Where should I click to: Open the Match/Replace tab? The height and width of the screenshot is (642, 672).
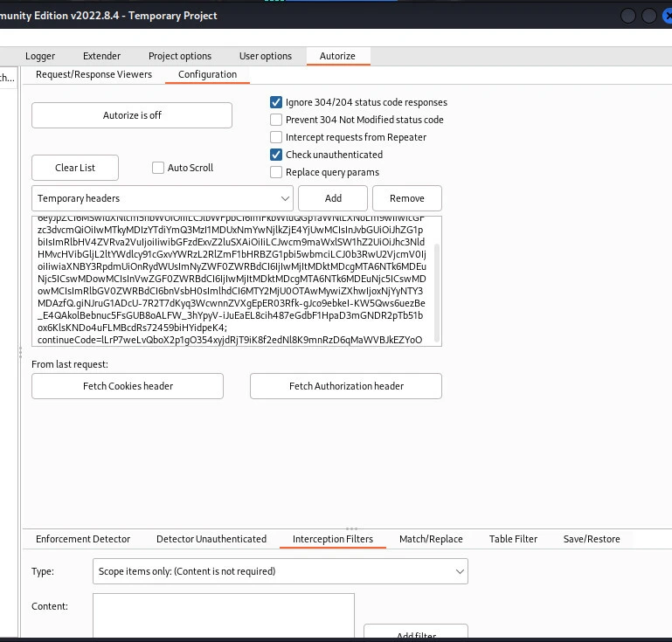pyautogui.click(x=431, y=539)
